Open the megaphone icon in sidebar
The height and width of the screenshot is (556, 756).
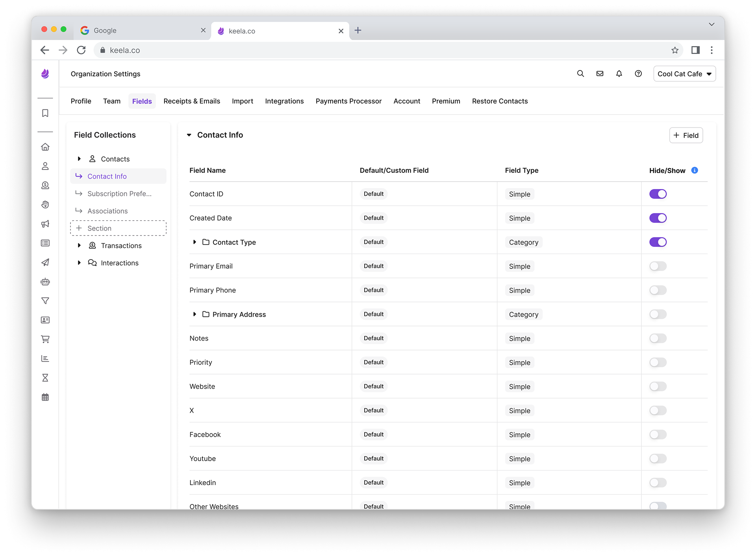pos(45,224)
